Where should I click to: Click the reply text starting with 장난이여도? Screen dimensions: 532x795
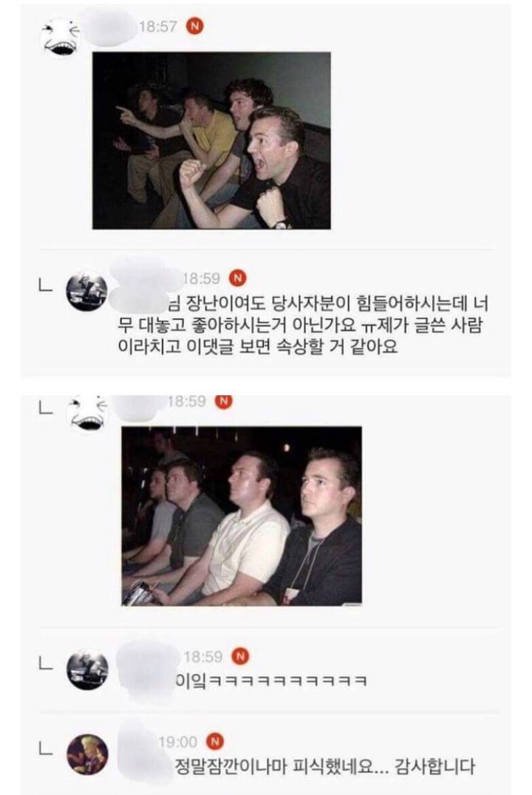coord(302,325)
